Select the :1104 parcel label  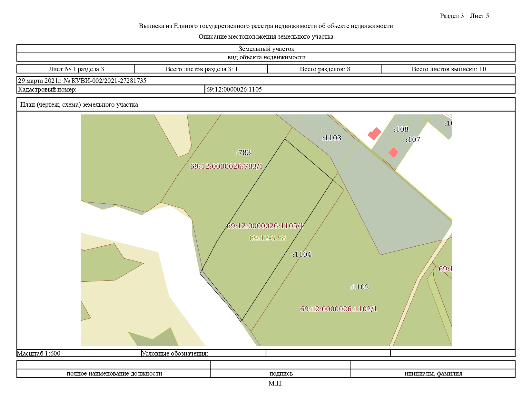[x=302, y=254]
